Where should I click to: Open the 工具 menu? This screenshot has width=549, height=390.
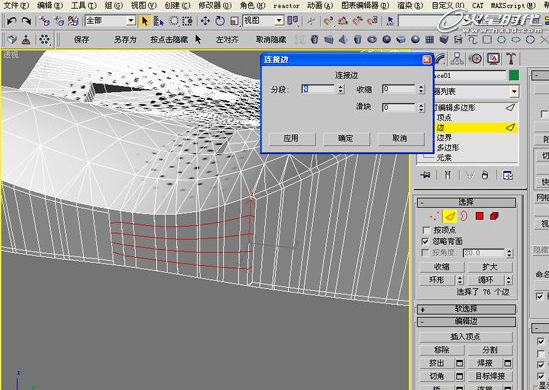click(x=84, y=5)
